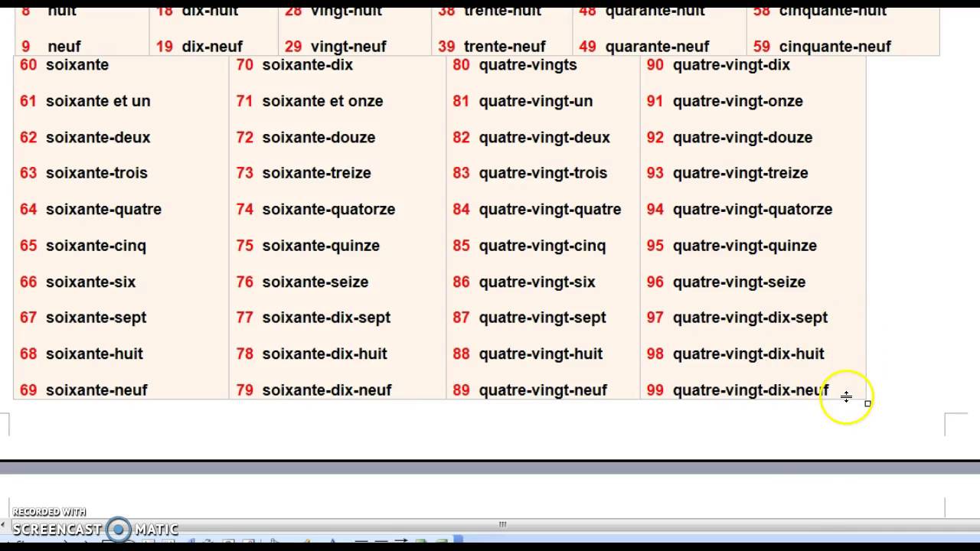
Task: Click the red number 81
Action: (x=461, y=101)
